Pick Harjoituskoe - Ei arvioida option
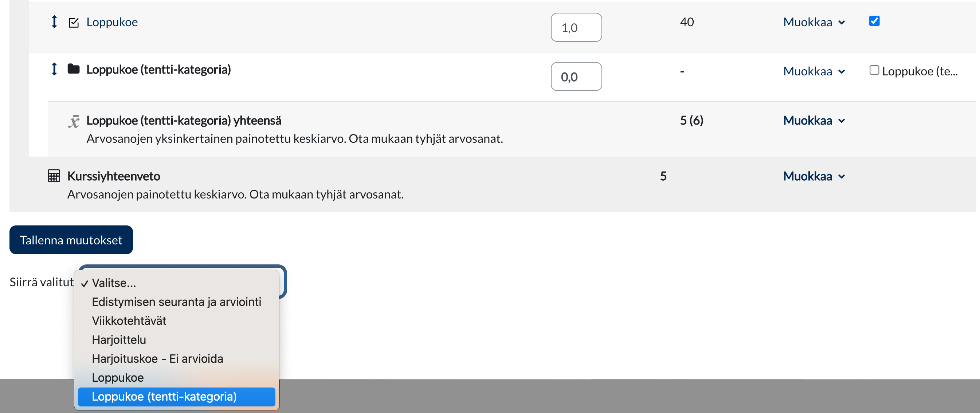 pos(157,359)
